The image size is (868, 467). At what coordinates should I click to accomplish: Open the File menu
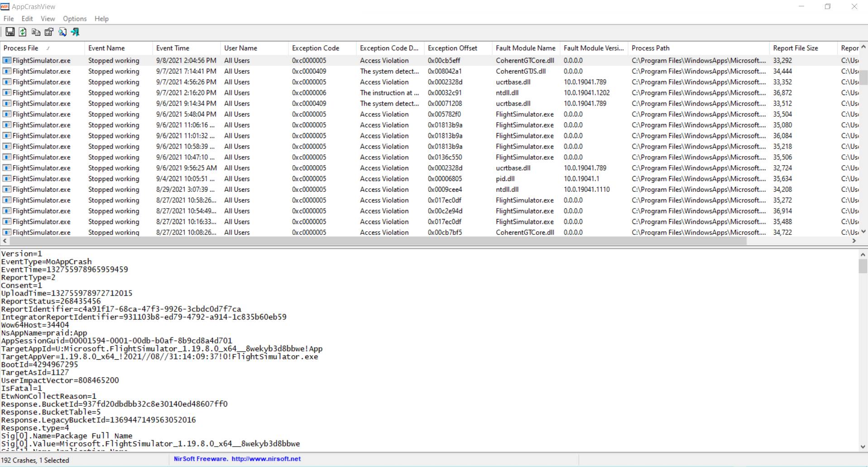(9, 19)
